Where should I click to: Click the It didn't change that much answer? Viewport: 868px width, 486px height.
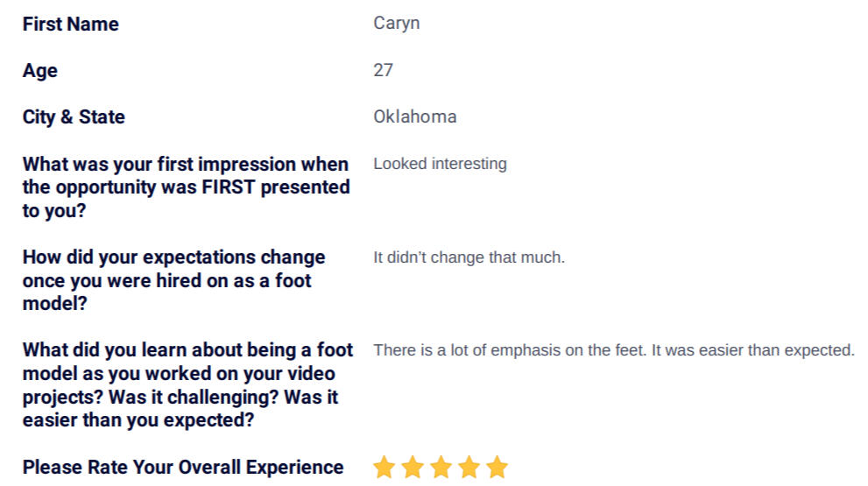point(469,257)
